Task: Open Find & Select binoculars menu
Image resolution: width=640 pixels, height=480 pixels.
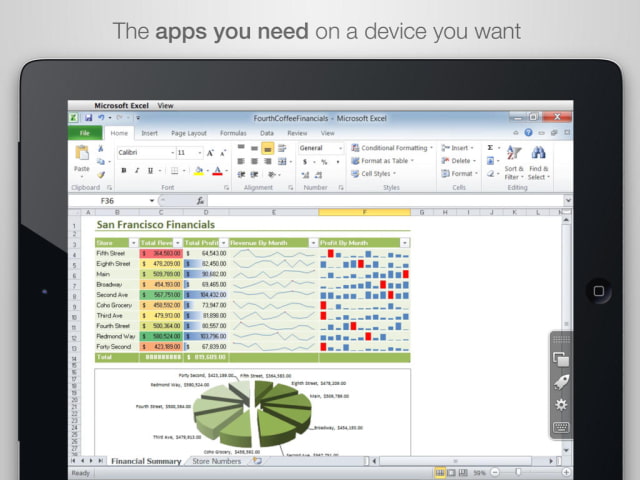Action: click(x=538, y=162)
